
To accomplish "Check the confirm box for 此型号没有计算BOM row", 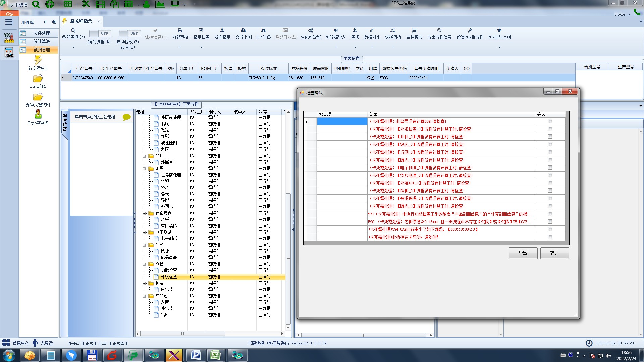I will click(550, 121).
